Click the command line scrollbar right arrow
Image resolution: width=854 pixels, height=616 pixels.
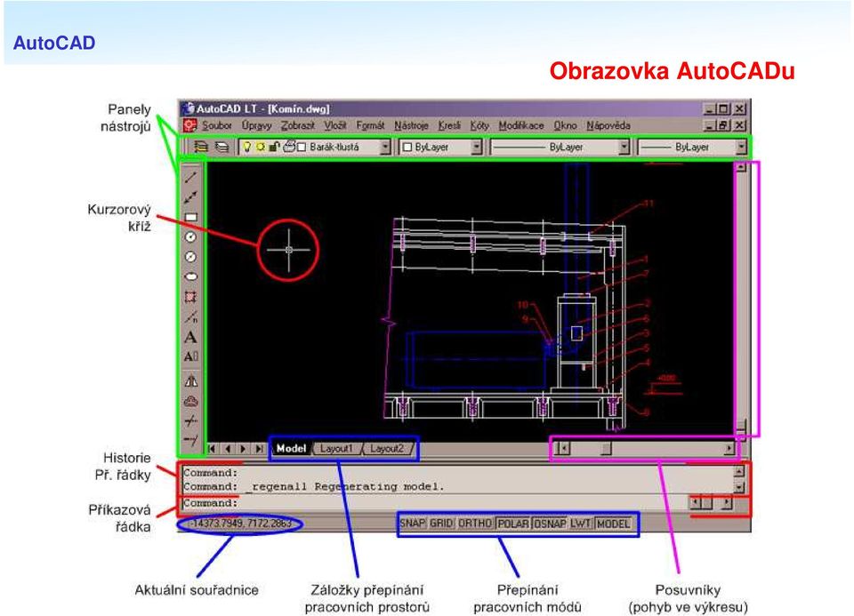pos(727,502)
